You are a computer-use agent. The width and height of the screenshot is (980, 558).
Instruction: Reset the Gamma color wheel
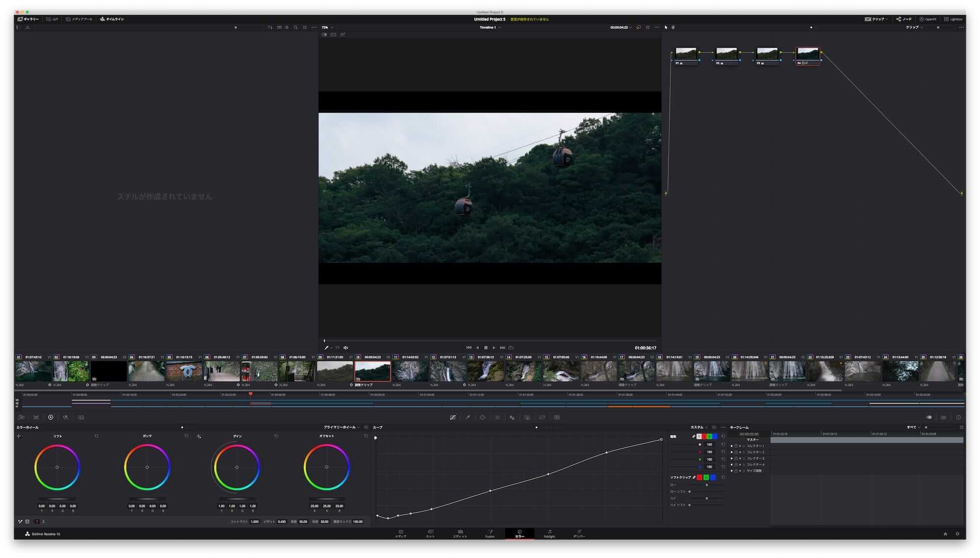click(186, 436)
